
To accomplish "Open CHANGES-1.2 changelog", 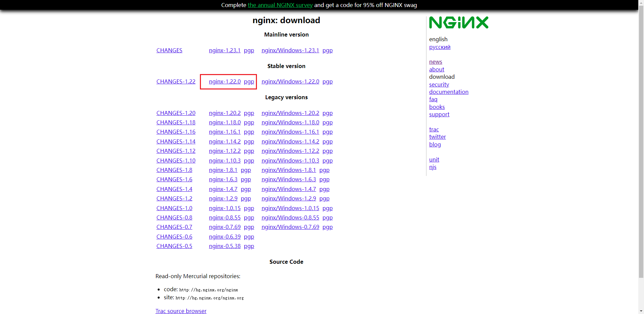I will pyautogui.click(x=174, y=198).
